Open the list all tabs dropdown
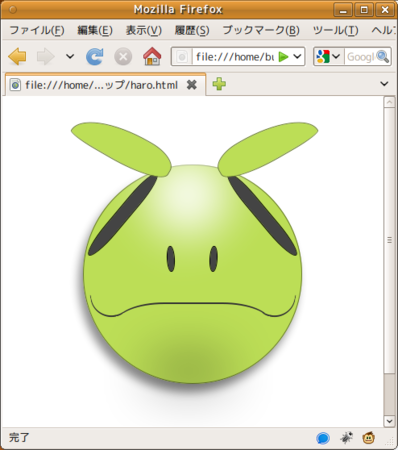This screenshot has height=450, width=398. point(384,84)
